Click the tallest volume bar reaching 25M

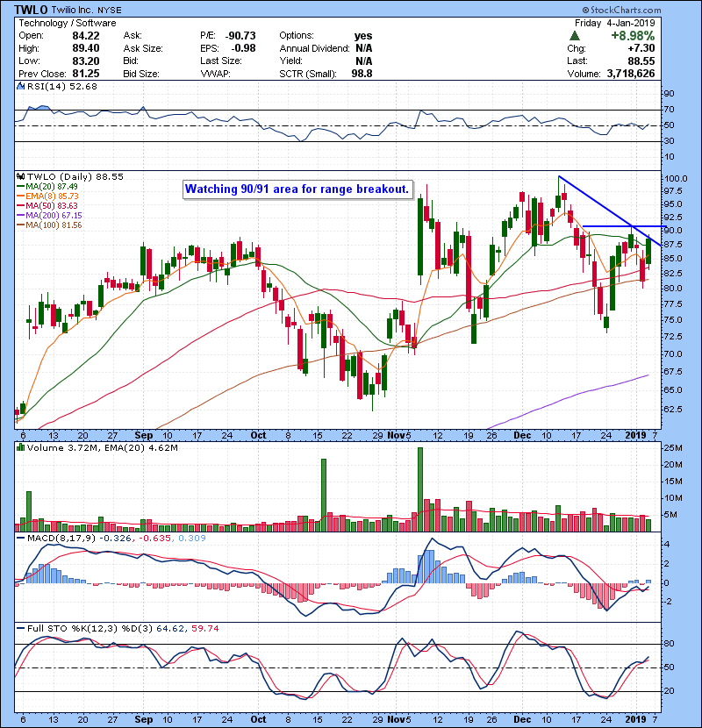point(420,489)
